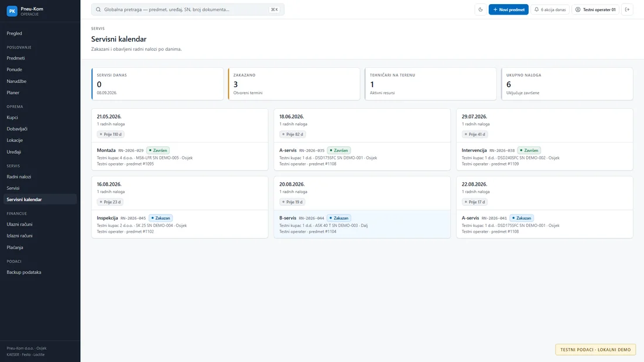Click the logout arrow icon
This screenshot has width=644, height=362.
point(627,9)
